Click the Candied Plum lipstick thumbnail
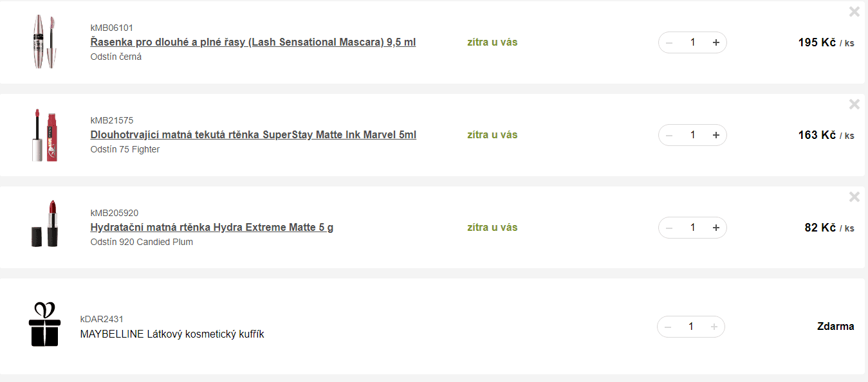This screenshot has width=868, height=382. [44, 224]
